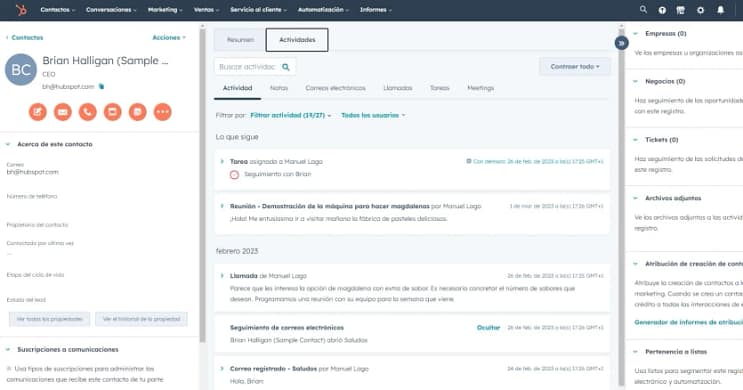Click Ver el historial de la propiedad button
743x390 pixels.
141,319
